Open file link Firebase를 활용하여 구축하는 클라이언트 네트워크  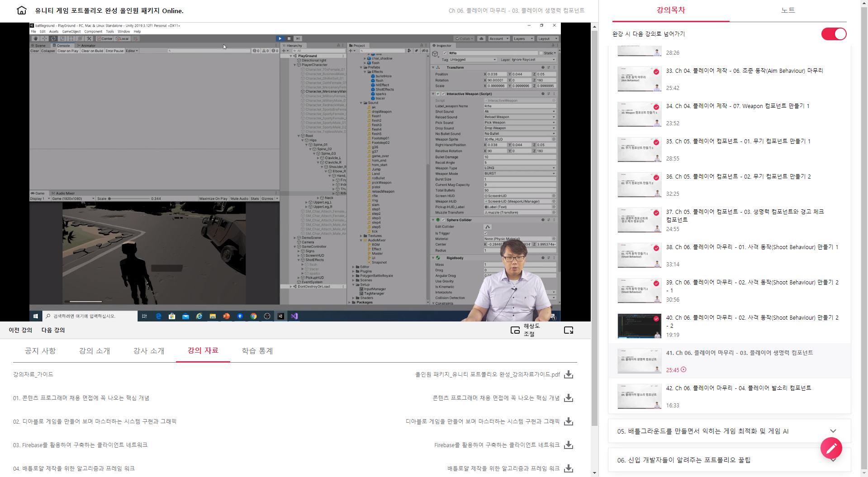pos(497,445)
